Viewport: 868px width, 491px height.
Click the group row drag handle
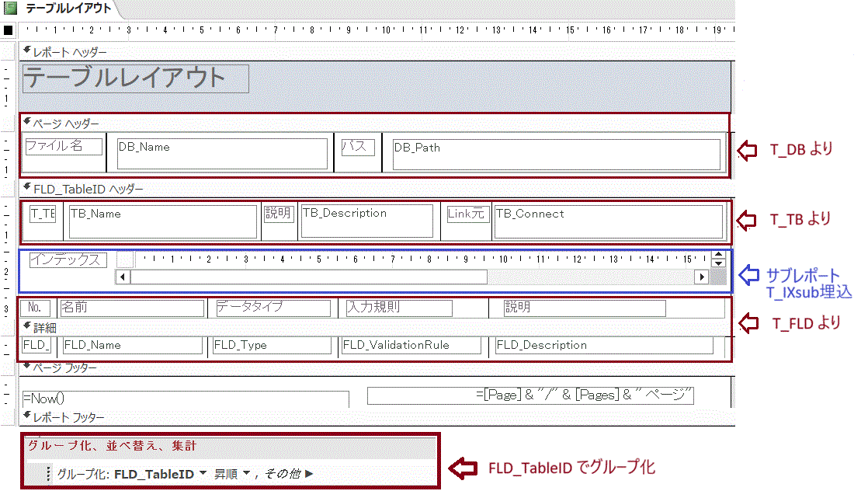click(x=48, y=474)
